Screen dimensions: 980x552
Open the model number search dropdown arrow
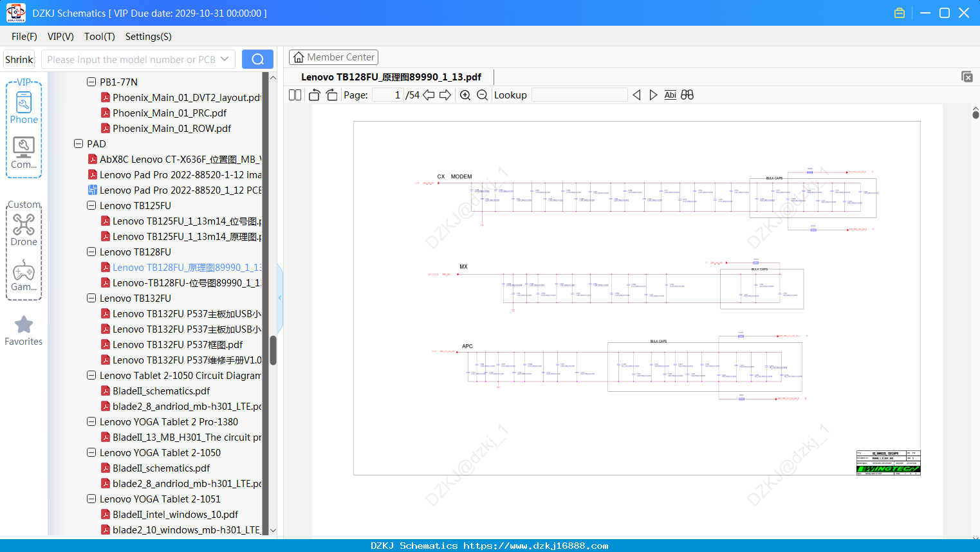pyautogui.click(x=225, y=59)
